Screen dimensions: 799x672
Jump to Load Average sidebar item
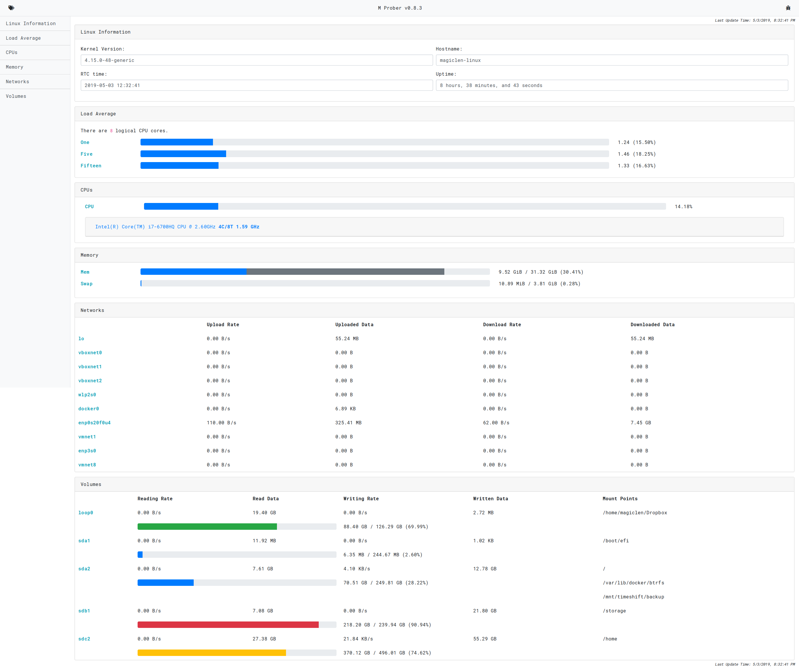point(35,38)
